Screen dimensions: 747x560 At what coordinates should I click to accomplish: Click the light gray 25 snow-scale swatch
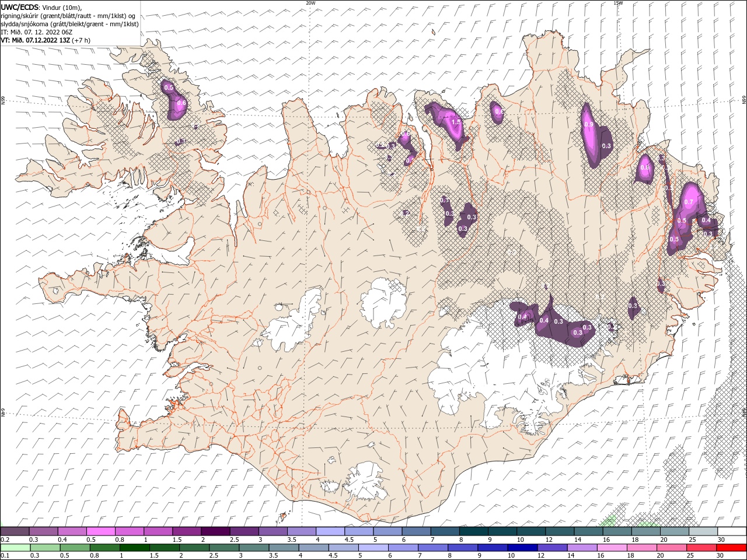click(x=703, y=531)
